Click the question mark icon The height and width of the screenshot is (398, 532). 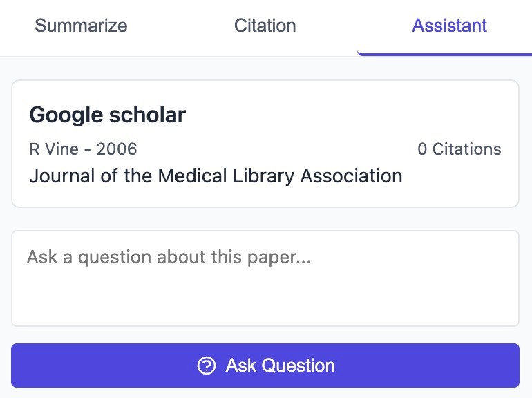[206, 366]
